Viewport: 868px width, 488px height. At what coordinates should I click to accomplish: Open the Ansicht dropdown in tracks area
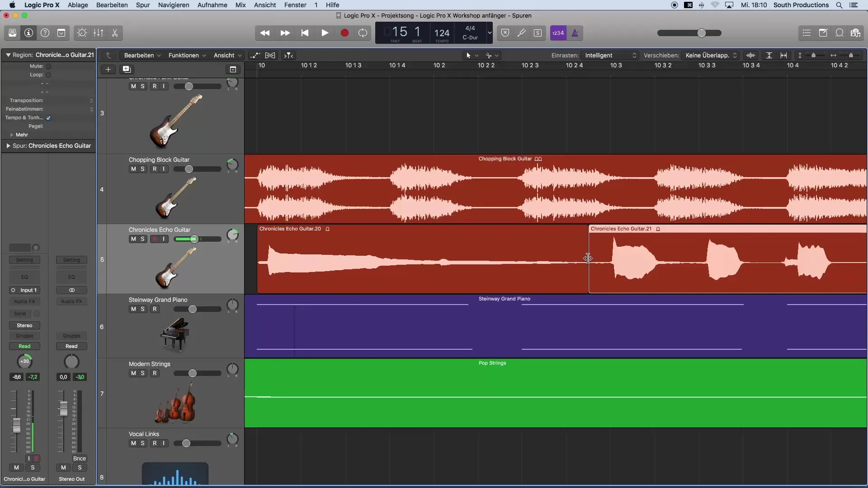(x=227, y=56)
